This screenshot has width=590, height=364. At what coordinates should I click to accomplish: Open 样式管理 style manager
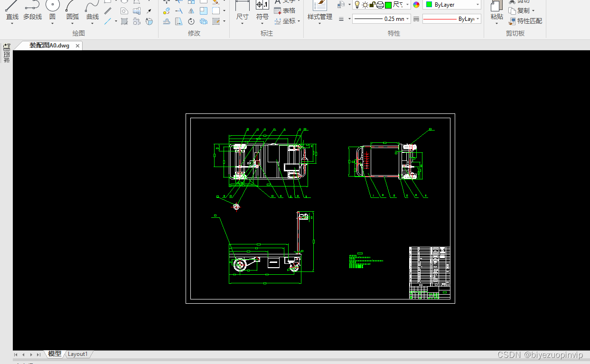320,10
